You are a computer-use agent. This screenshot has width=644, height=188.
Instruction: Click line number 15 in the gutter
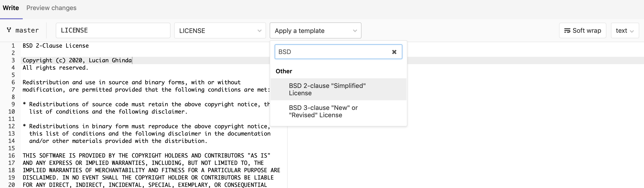[11, 148]
